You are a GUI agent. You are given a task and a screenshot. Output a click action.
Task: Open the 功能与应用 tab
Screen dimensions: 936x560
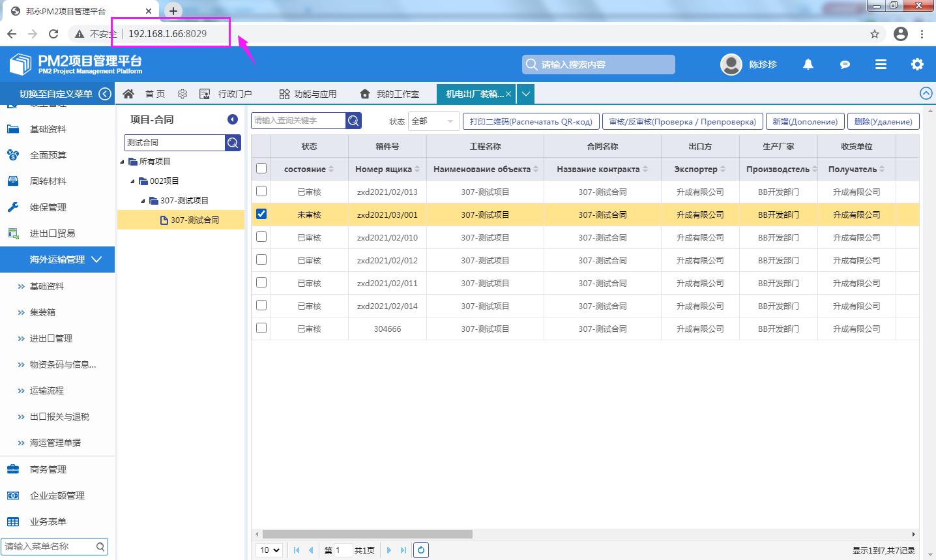coord(308,94)
